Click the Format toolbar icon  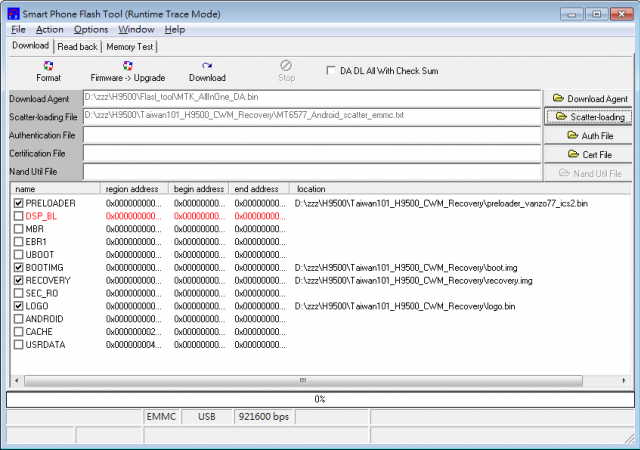pyautogui.click(x=48, y=66)
